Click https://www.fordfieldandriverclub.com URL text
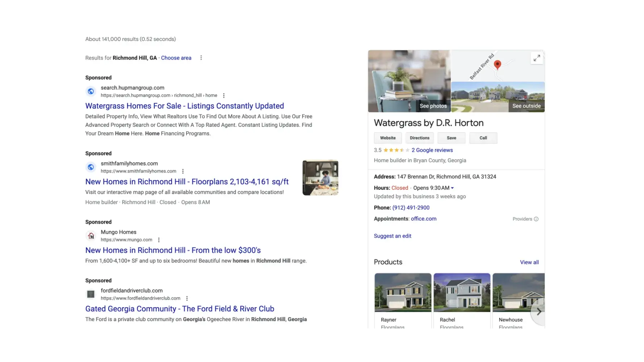This screenshot has height=362, width=644. pos(141,298)
